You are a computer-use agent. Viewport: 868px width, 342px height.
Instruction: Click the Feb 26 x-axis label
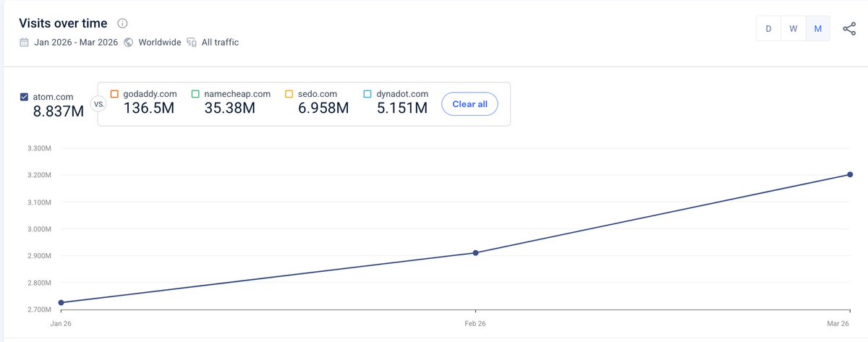(x=475, y=324)
